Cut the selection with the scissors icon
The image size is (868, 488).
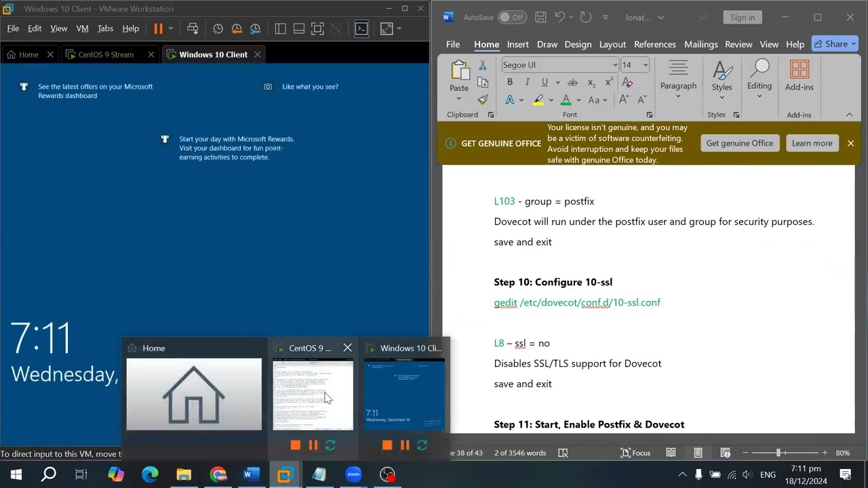pos(483,65)
